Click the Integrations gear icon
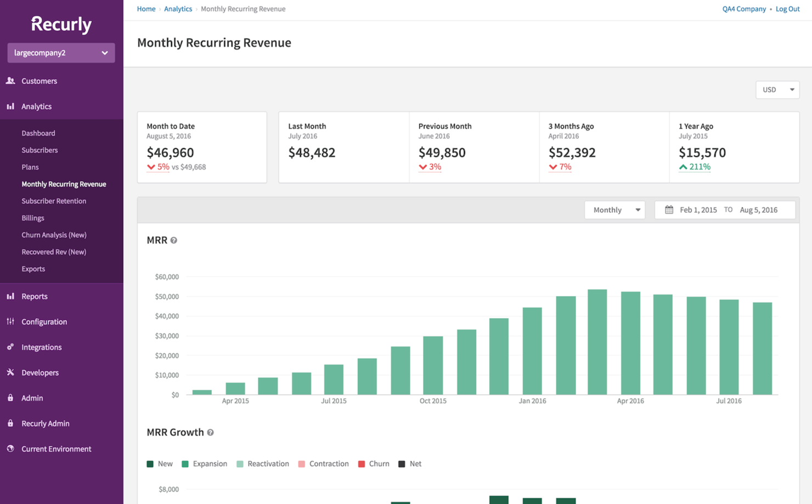 (10, 347)
